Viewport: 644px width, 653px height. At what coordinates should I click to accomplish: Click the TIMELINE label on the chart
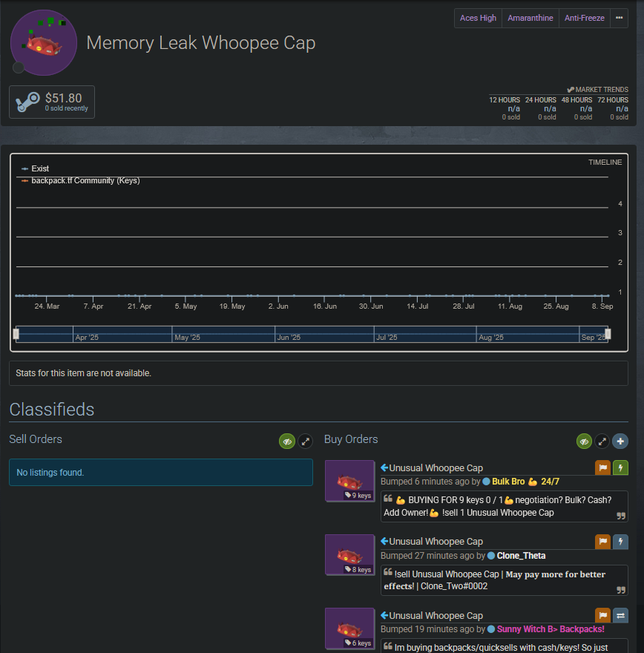click(605, 163)
